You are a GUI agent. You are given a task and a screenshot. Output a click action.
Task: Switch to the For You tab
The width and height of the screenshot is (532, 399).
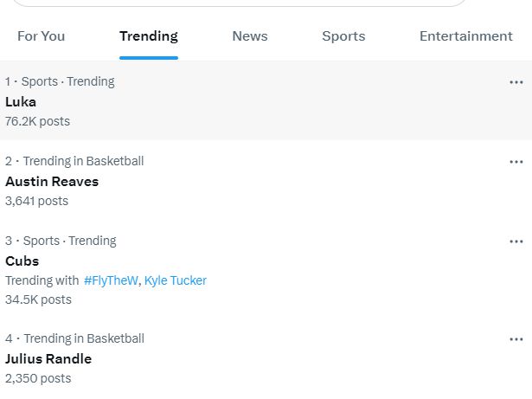42,36
